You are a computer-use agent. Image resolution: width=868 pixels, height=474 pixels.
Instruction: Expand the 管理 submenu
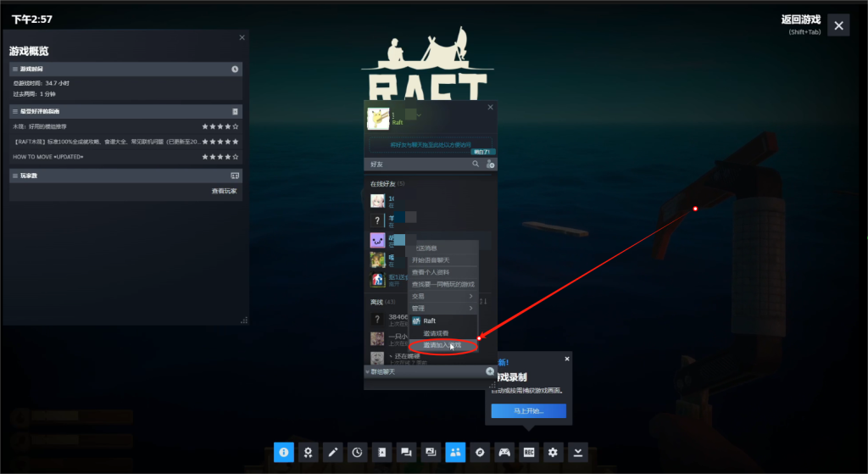(442, 309)
